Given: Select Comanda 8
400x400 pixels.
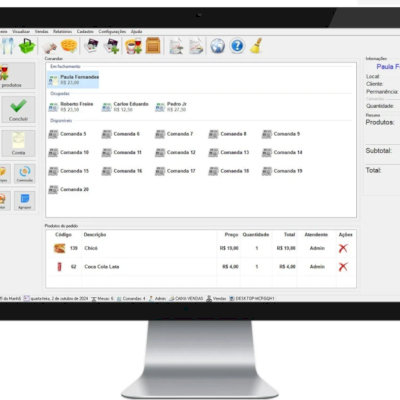Looking at the screenshot, I should tap(227, 134).
